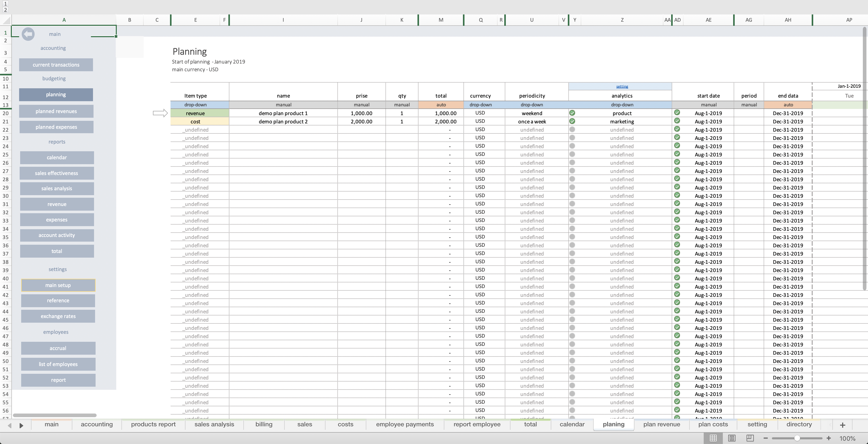868x444 pixels.
Task: Click grey status circle in row 30
Action: pos(572,195)
